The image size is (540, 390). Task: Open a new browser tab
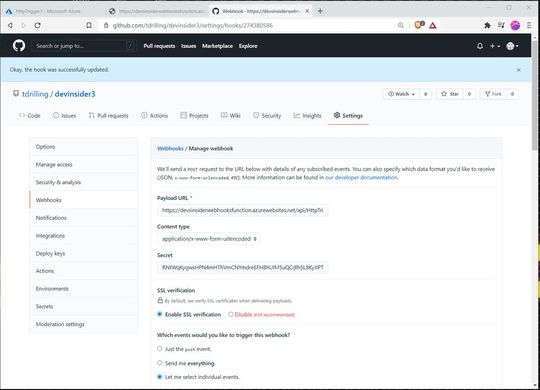[x=320, y=11]
